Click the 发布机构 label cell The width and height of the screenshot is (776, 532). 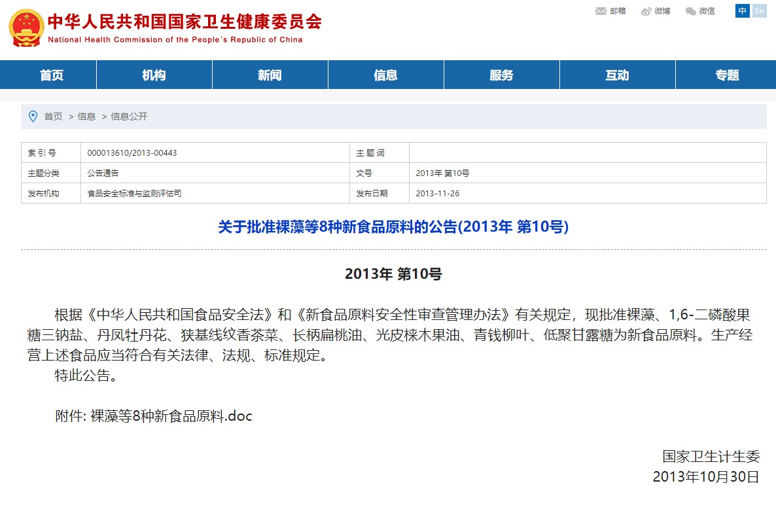[x=51, y=194]
